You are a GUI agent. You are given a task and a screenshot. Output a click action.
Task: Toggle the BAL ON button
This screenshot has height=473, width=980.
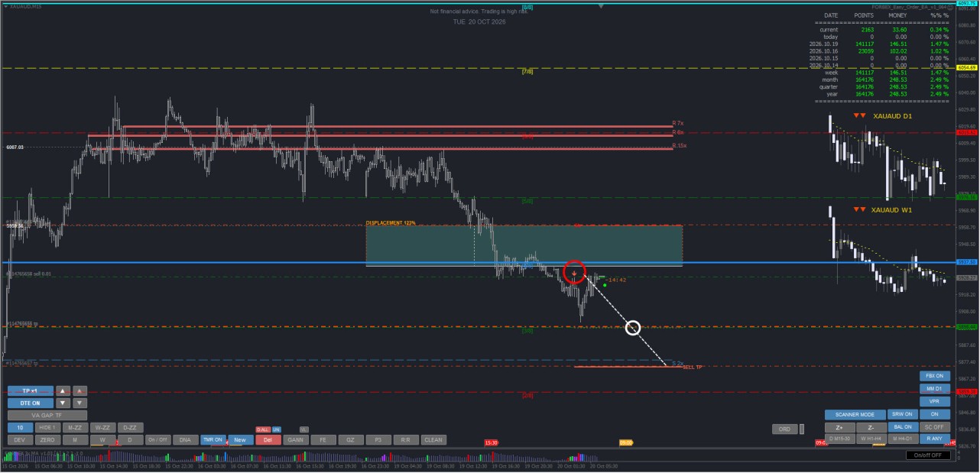(x=903, y=426)
